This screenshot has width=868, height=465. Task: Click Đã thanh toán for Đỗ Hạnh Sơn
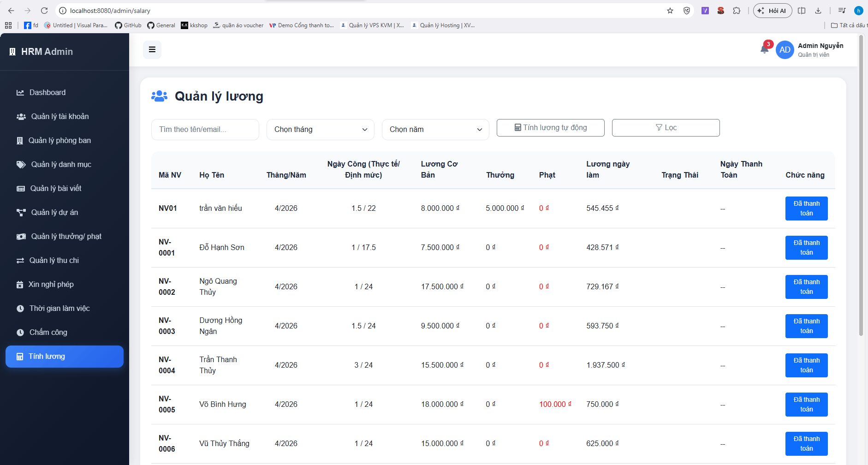[x=807, y=248]
